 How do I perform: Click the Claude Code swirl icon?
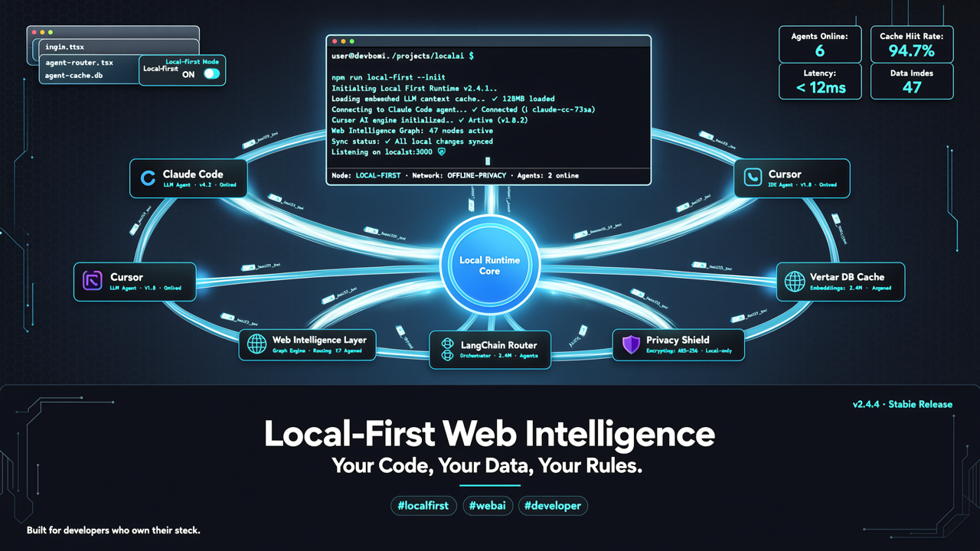click(149, 178)
